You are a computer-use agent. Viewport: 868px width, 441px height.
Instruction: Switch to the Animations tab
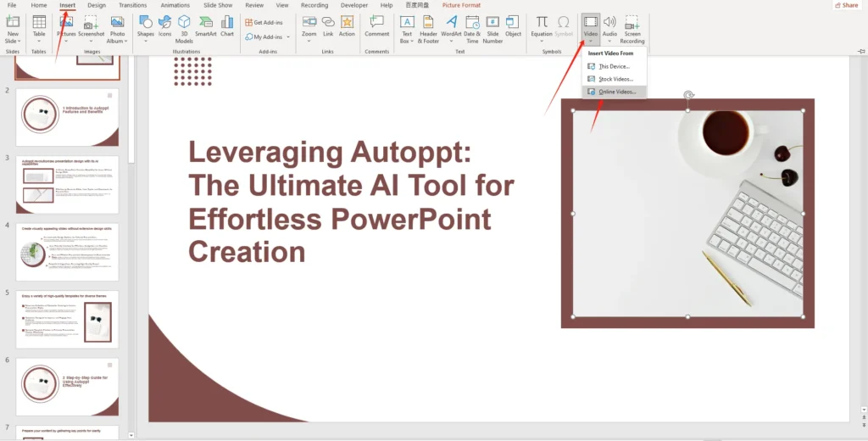175,5
